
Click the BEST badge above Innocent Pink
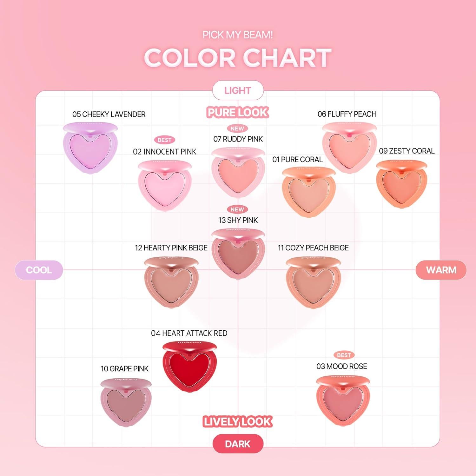pos(164,140)
